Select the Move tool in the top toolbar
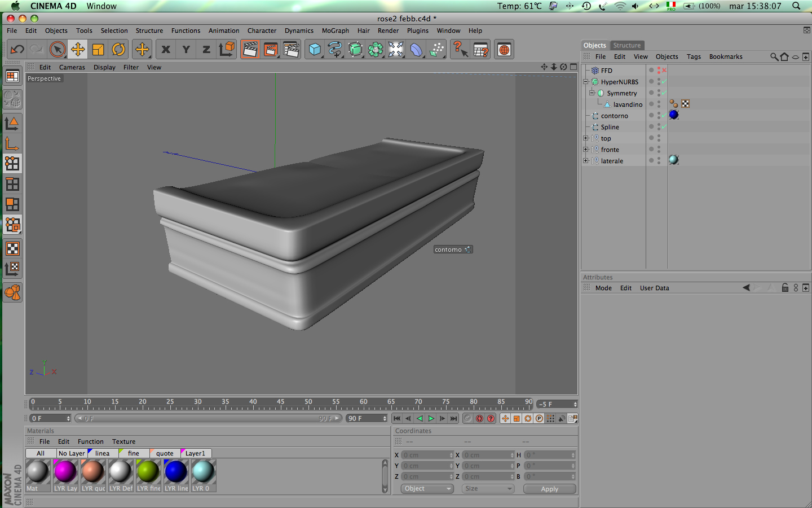812x508 pixels. [78, 50]
